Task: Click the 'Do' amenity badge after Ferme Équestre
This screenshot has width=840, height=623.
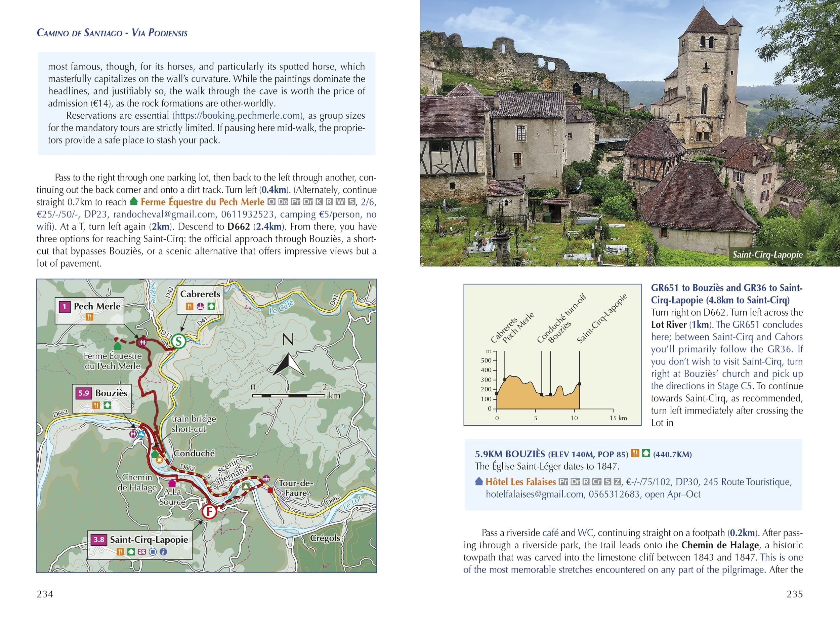Action: 283,202
